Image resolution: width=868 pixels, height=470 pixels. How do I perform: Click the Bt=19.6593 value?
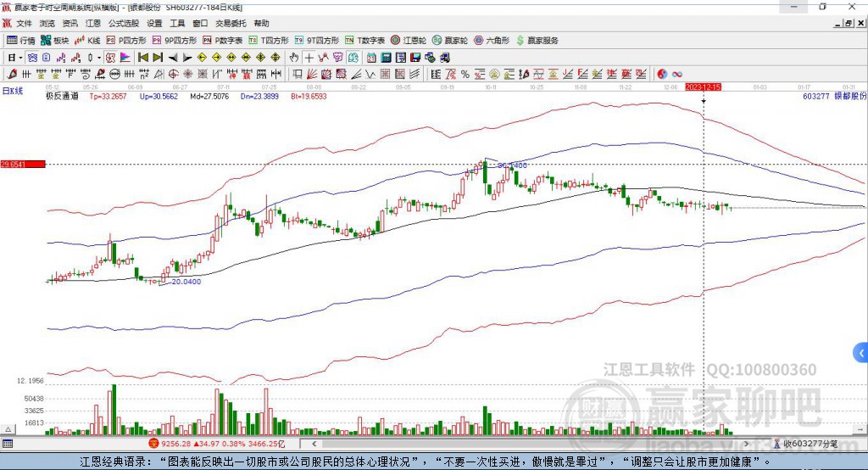[x=309, y=97]
